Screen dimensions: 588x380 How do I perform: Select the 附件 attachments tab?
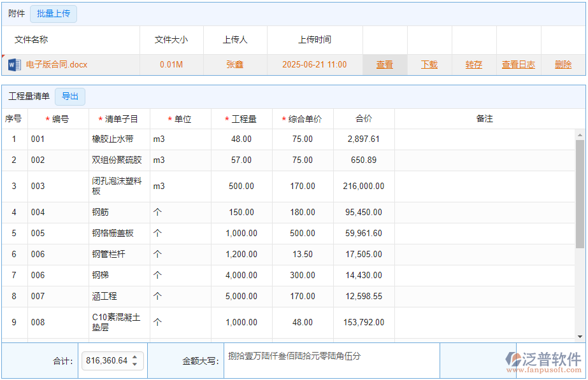16,13
